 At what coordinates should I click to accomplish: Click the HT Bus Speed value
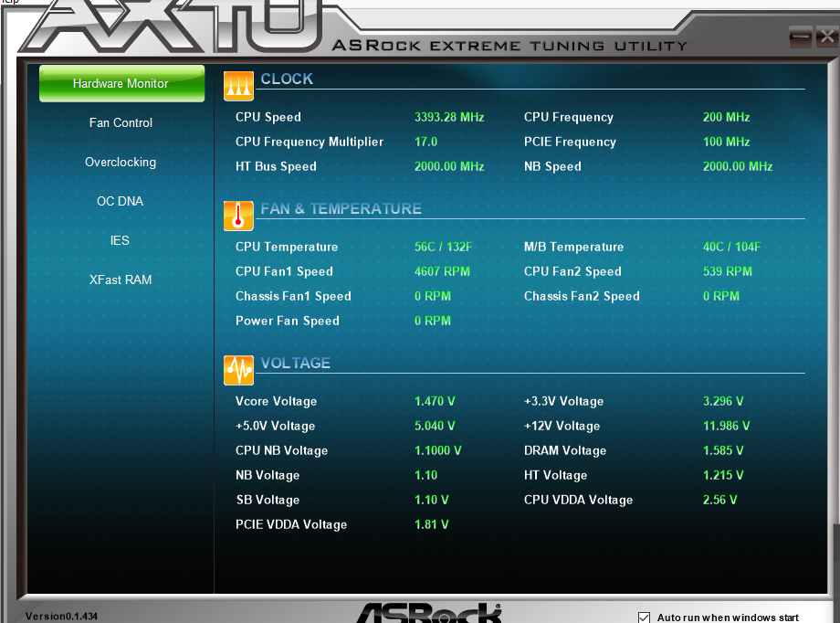point(449,166)
